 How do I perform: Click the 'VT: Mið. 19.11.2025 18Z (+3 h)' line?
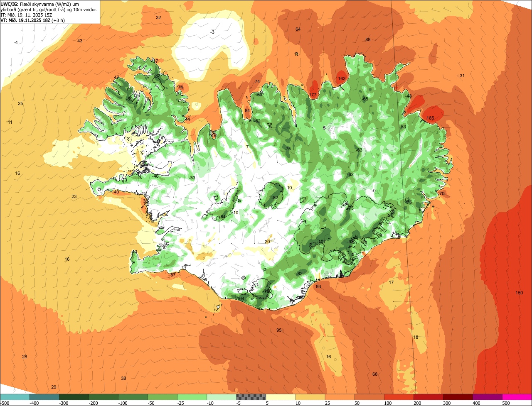pos(33,20)
